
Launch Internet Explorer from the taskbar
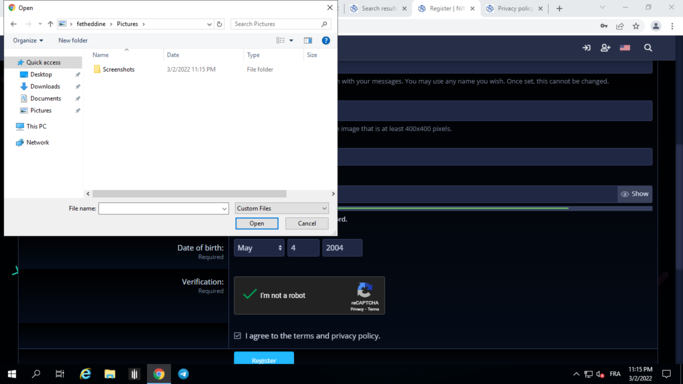(x=85, y=374)
